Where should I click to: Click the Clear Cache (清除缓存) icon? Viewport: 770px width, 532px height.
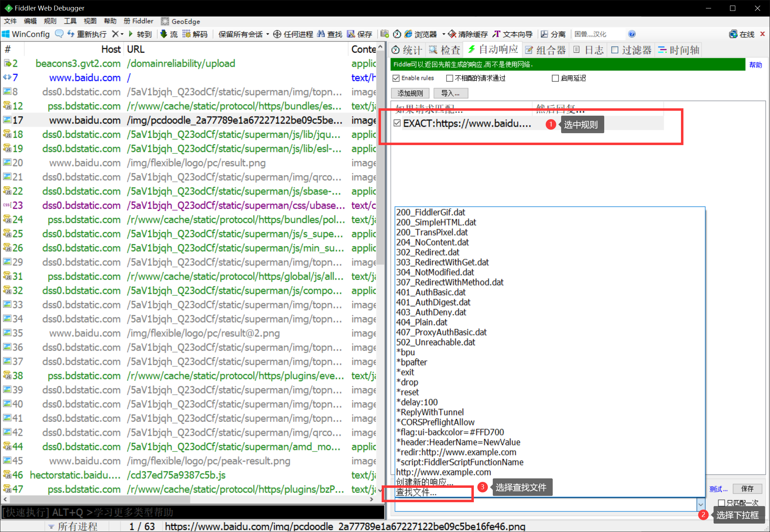coord(452,34)
